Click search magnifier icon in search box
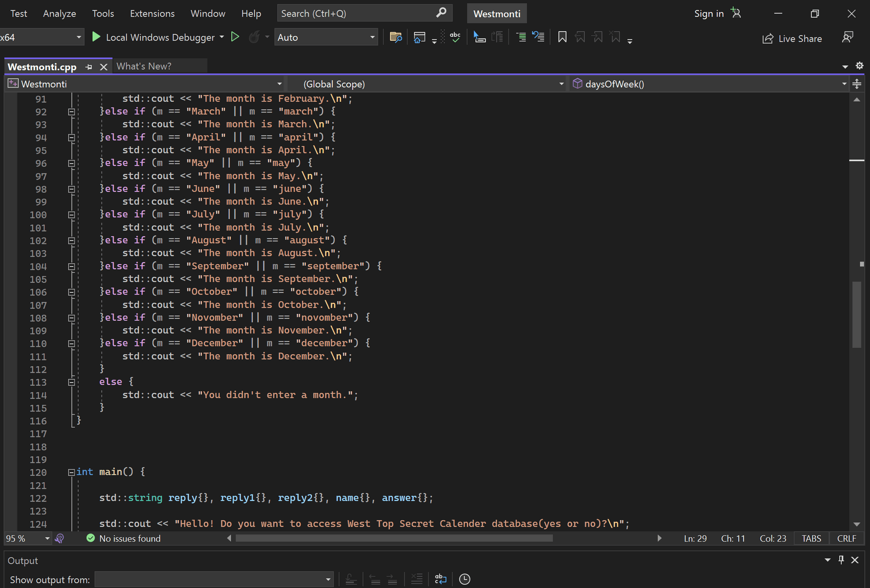Screen dimensions: 870x588 (x=441, y=13)
